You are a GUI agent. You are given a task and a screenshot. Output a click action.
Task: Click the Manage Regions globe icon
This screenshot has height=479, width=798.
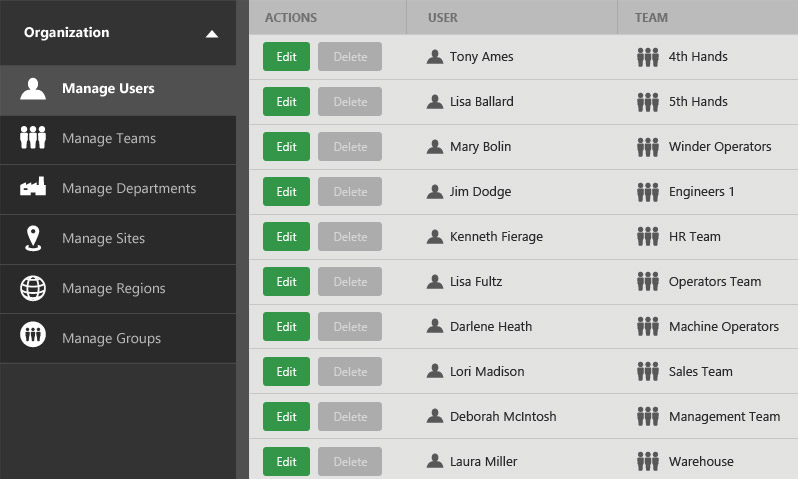33,288
